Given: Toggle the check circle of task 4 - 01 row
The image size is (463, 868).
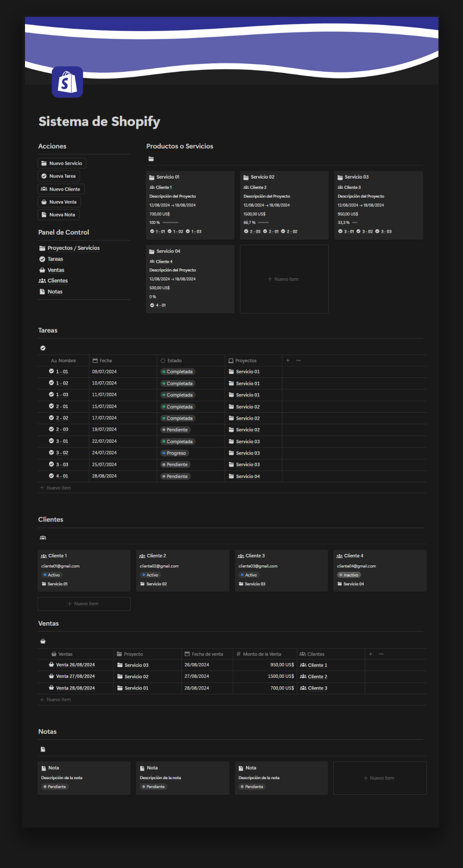Looking at the screenshot, I should point(51,476).
